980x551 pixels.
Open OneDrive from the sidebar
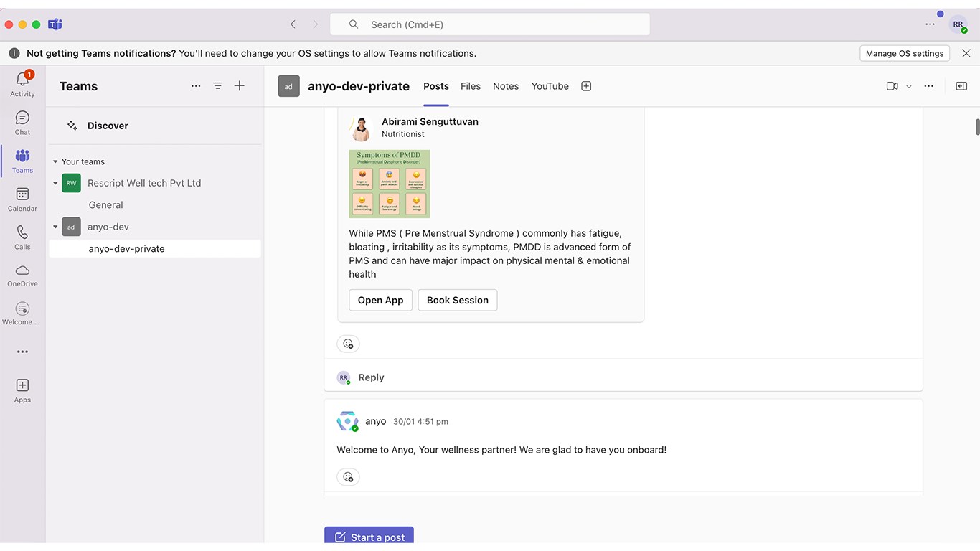pyautogui.click(x=22, y=275)
